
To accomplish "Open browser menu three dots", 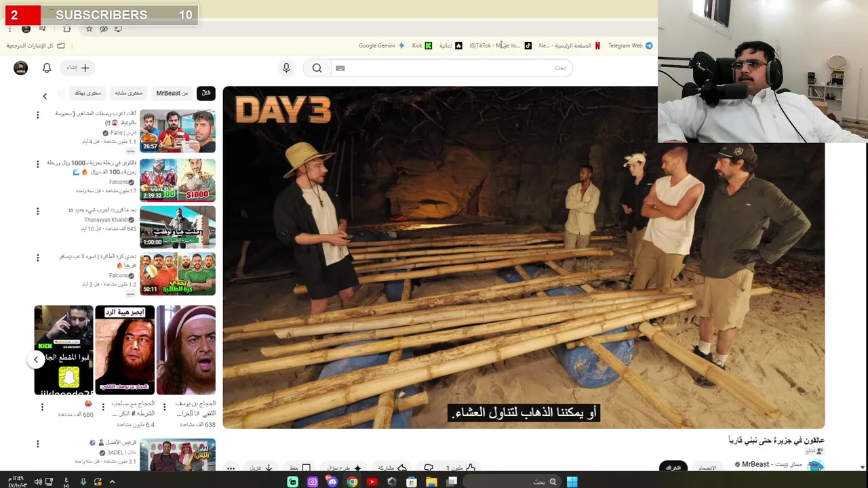I will (9, 28).
